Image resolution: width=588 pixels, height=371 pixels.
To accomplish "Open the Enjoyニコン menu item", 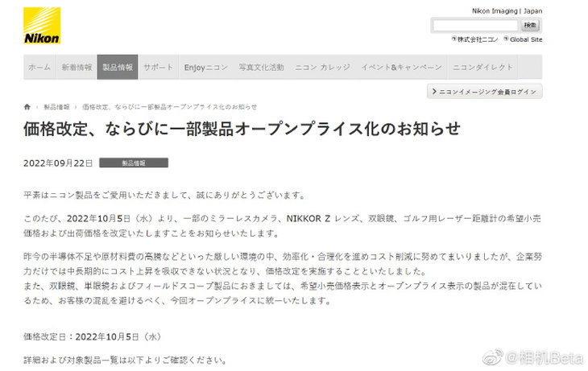I will pos(206,67).
